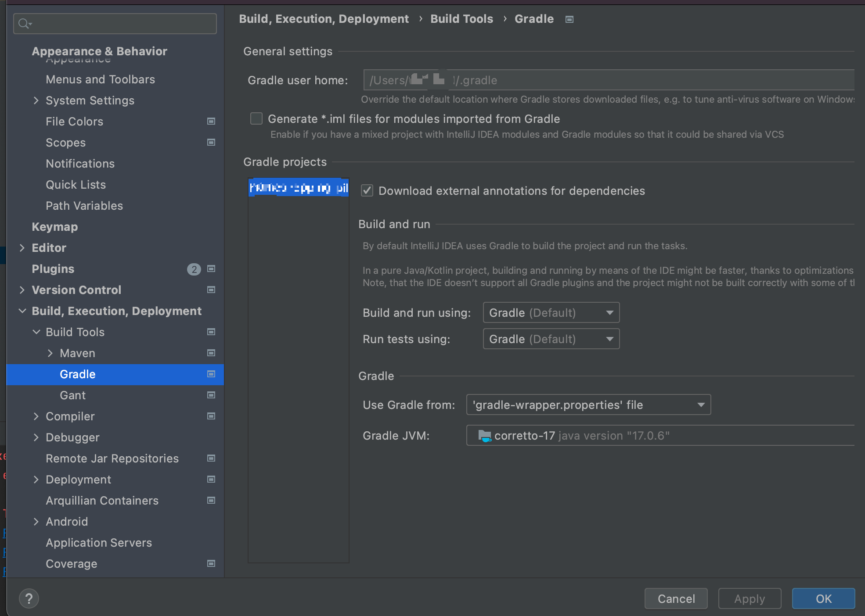This screenshot has height=616, width=865.
Task: Open Scopes settings page
Action: [x=65, y=143]
